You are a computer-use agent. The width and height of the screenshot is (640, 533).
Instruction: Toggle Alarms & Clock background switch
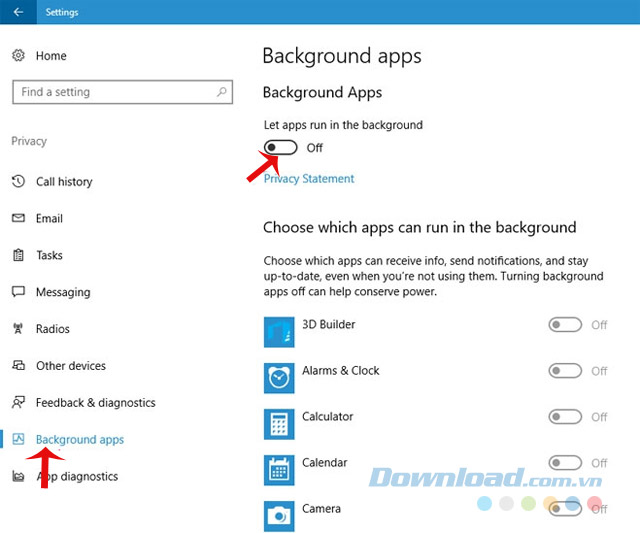click(x=565, y=371)
